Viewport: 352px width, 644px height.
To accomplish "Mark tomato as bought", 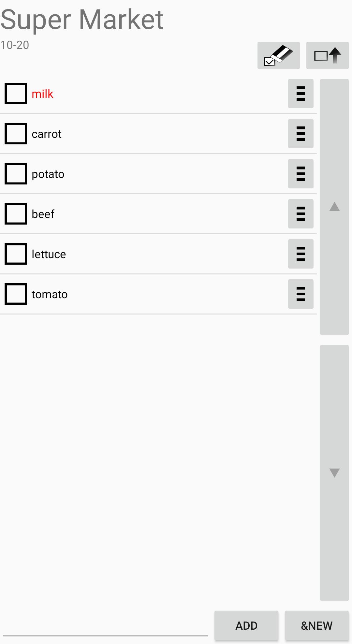I will 16,294.
